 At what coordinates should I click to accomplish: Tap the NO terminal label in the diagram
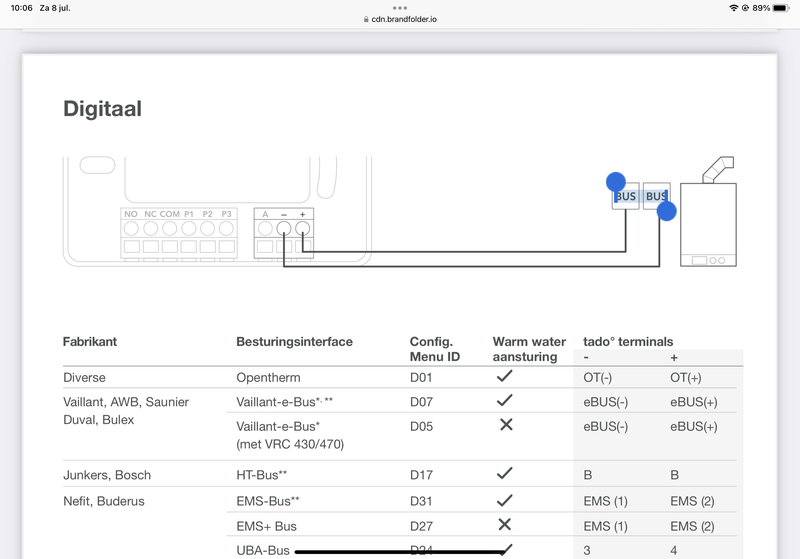tap(131, 214)
